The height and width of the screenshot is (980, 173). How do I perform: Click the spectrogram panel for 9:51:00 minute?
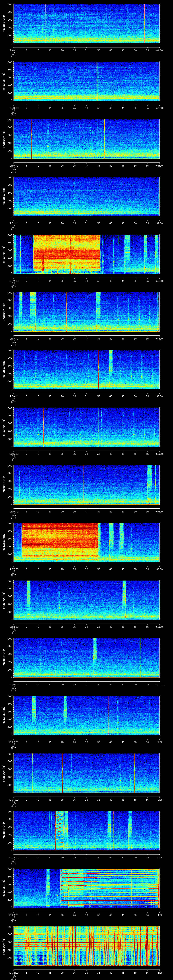[86, 196]
